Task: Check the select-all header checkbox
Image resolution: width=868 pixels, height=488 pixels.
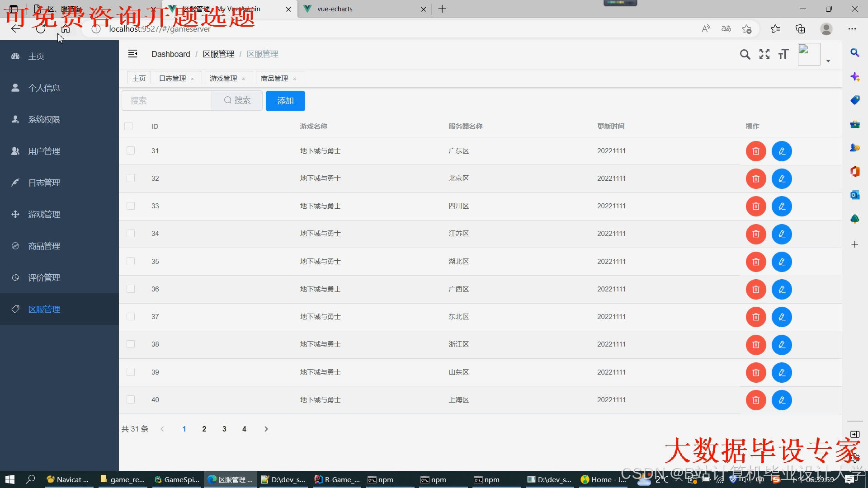Action: [128, 127]
